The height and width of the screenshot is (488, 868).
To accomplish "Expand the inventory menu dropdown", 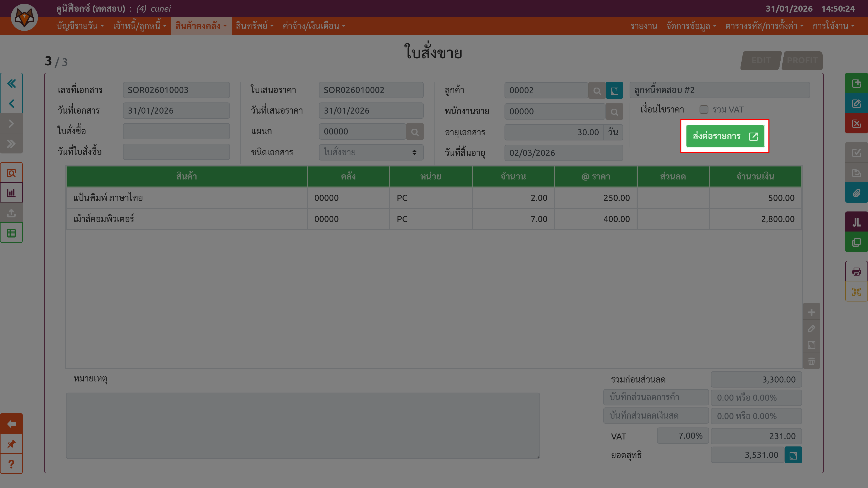I will (201, 26).
